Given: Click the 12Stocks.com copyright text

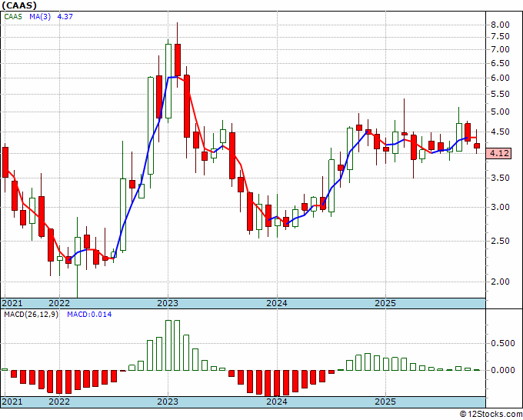Looking at the screenshot, I should (x=491, y=414).
